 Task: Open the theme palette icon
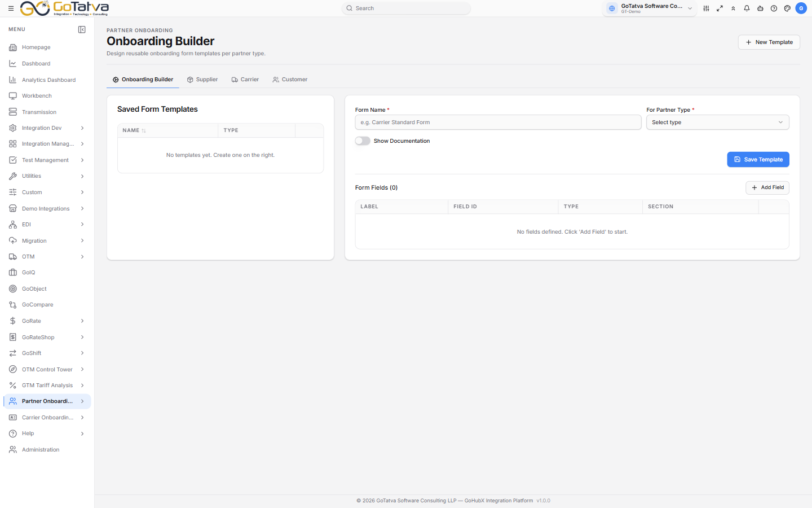pyautogui.click(x=787, y=8)
